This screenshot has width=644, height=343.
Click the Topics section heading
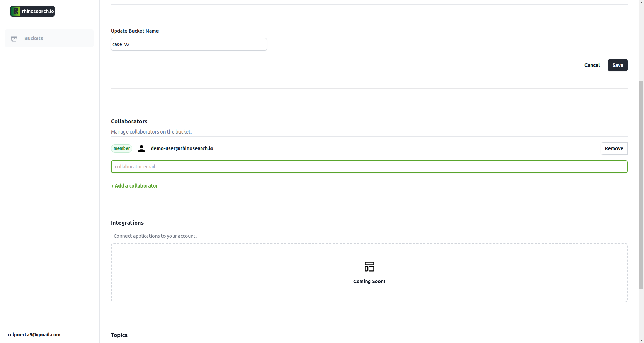coord(119,335)
